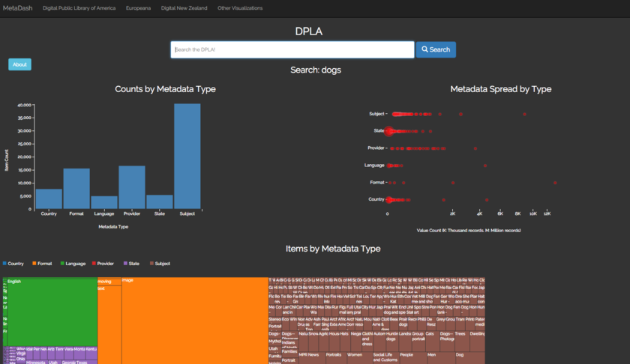Click the farthest-right Format dot near 12K
Viewport: 630px width, 364px height.
pos(555,183)
